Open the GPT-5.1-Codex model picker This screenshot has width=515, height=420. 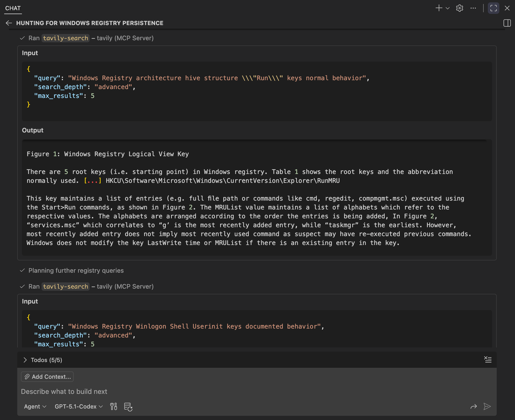coord(79,406)
